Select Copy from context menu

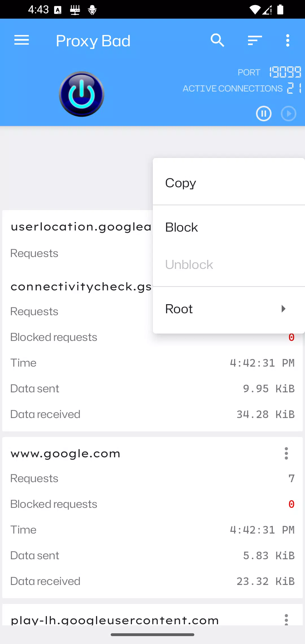click(x=229, y=183)
